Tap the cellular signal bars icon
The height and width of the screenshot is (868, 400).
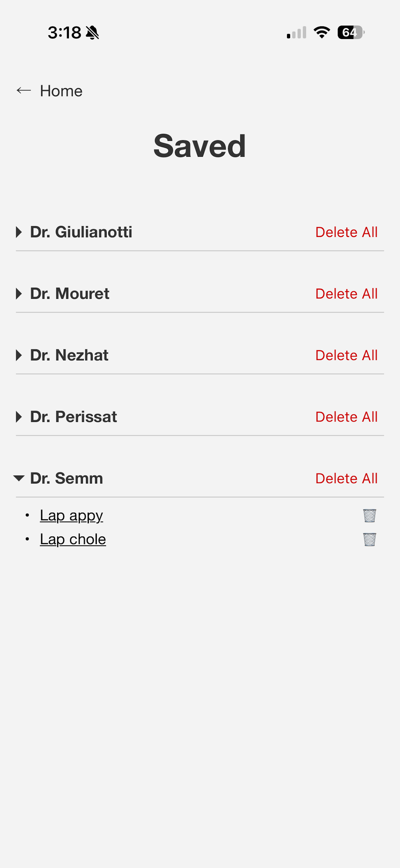click(297, 32)
